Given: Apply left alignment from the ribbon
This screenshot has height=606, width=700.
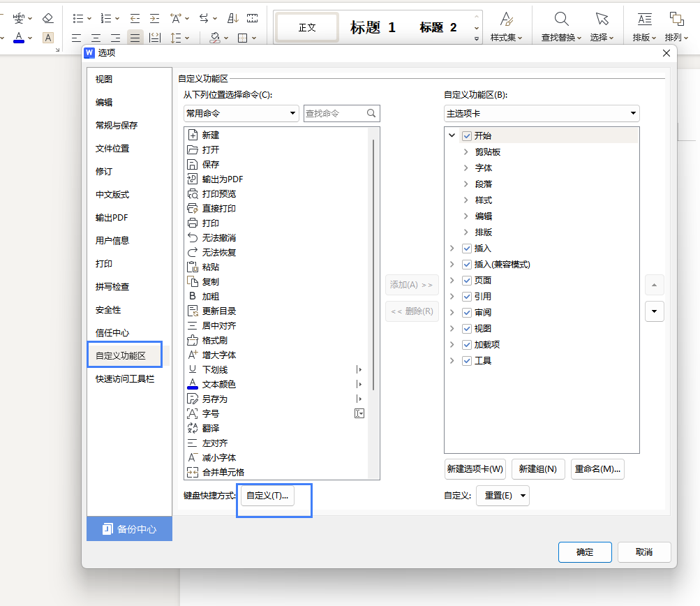Looking at the screenshot, I should pos(76,38).
